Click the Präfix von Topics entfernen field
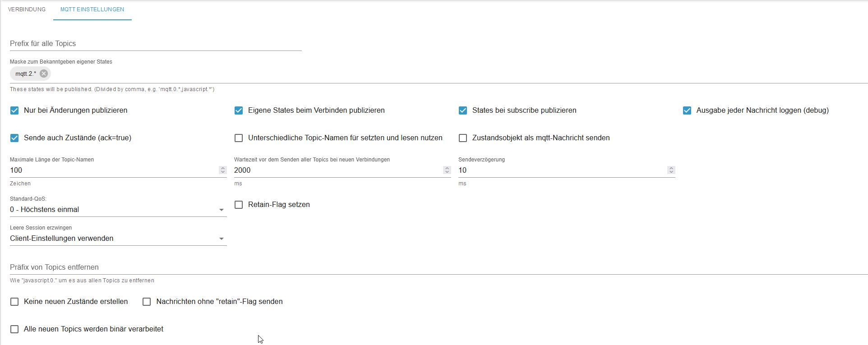This screenshot has height=345, width=868. 439,267
